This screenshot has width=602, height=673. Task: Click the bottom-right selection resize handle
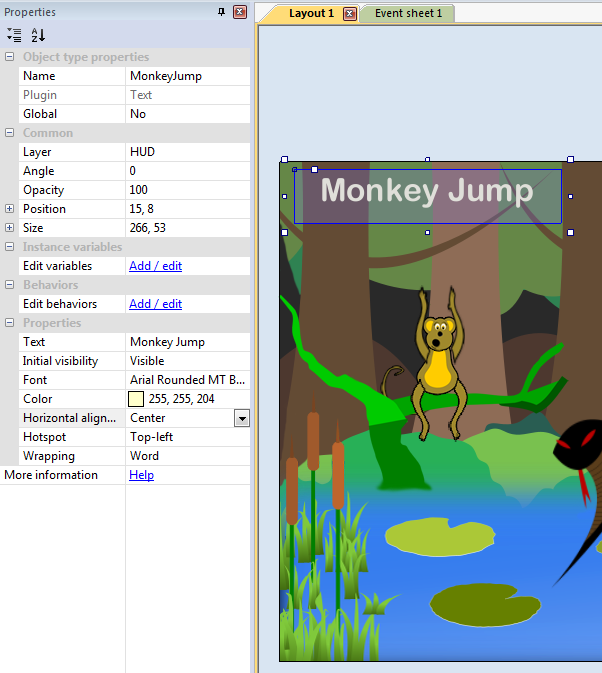tap(570, 233)
